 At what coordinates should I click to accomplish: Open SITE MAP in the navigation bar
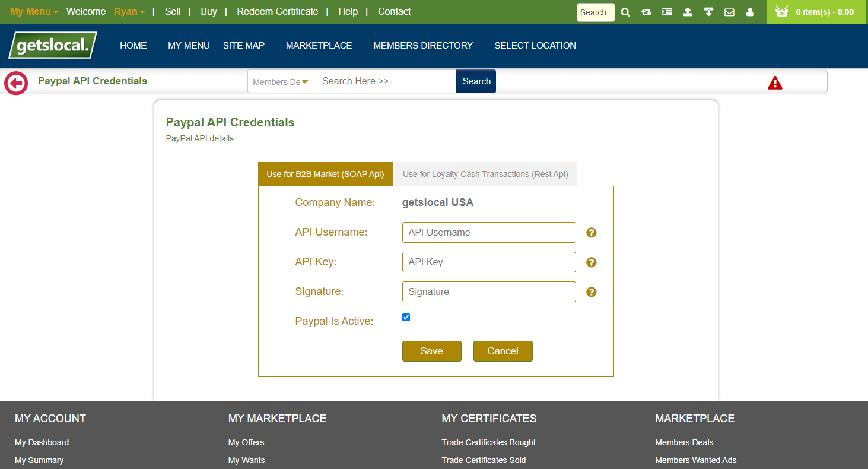[244, 45]
